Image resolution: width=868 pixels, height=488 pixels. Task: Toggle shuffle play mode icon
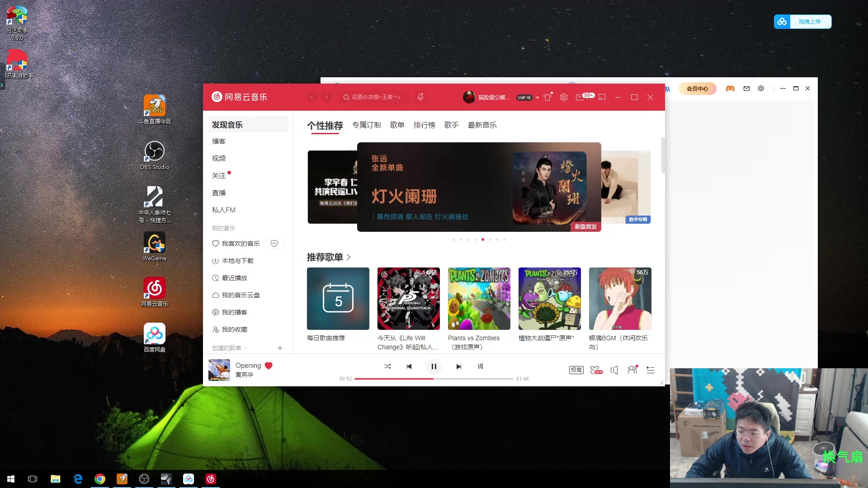(x=387, y=366)
